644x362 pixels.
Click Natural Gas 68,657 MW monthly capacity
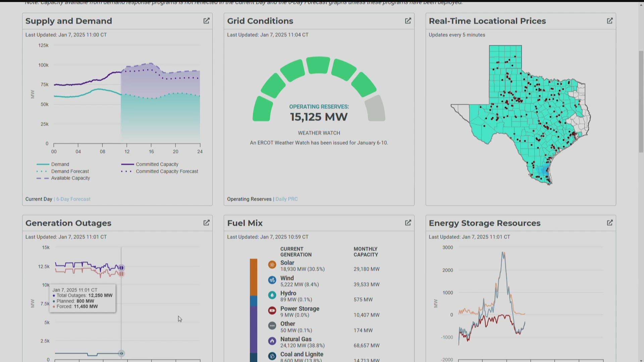tap(367, 346)
